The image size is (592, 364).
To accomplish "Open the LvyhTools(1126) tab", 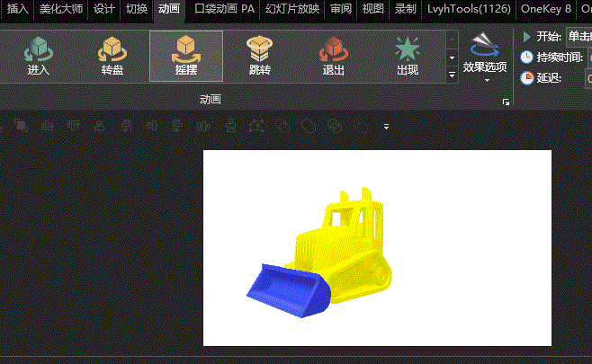I will point(469,9).
